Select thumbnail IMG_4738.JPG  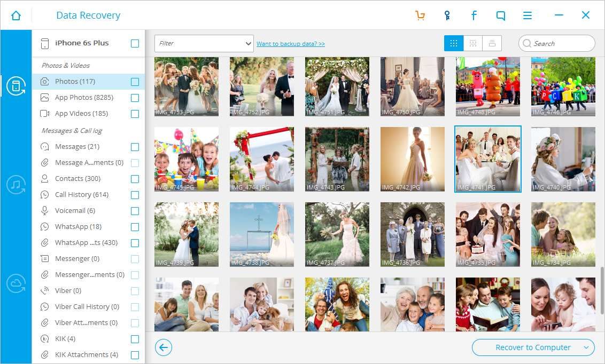coord(261,235)
